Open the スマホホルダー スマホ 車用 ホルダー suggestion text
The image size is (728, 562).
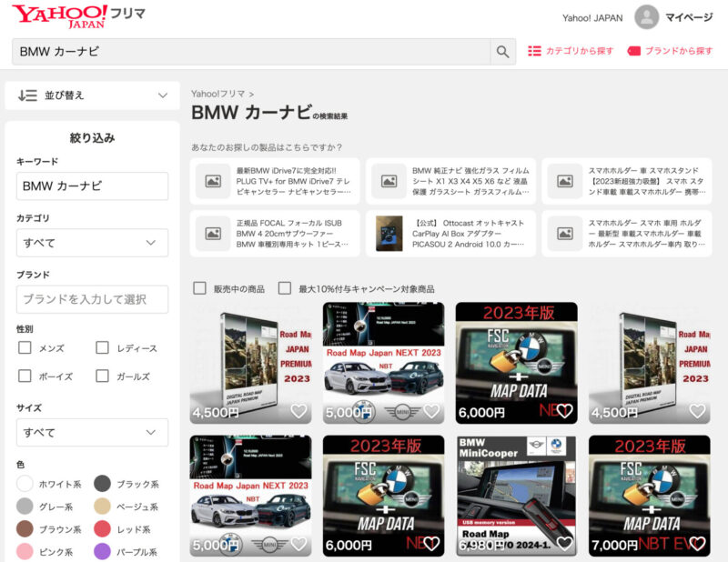click(647, 234)
